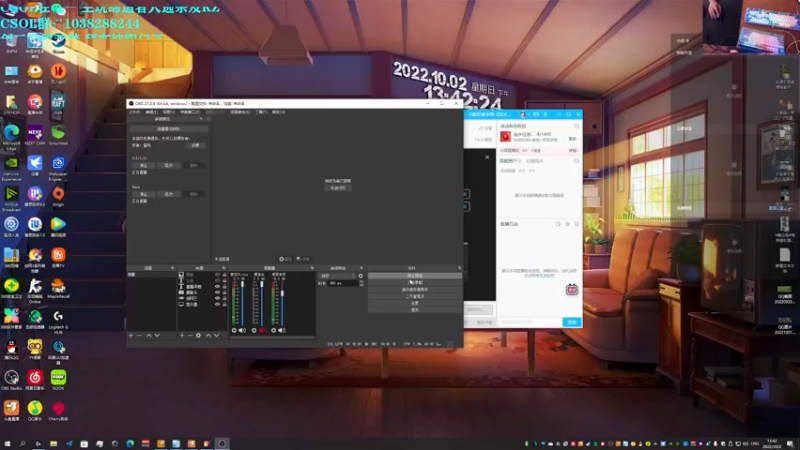800x450 pixels.
Task: Toggle upper blue checkbox beside OBS window
Action: pyautogui.click(x=466, y=194)
